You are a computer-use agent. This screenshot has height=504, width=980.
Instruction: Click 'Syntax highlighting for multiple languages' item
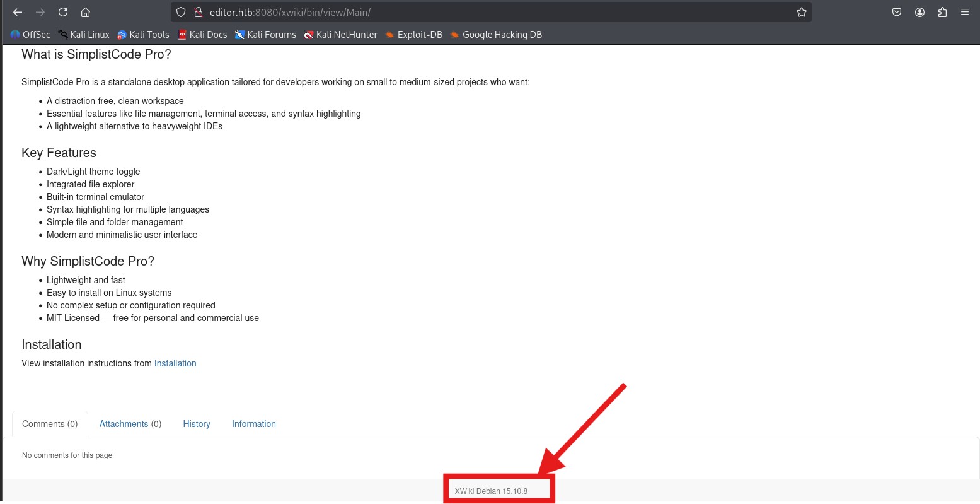pos(128,209)
